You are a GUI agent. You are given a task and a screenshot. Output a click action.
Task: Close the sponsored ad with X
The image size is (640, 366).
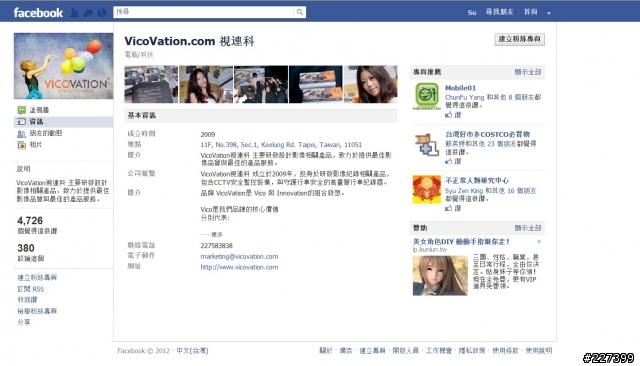tap(539, 242)
